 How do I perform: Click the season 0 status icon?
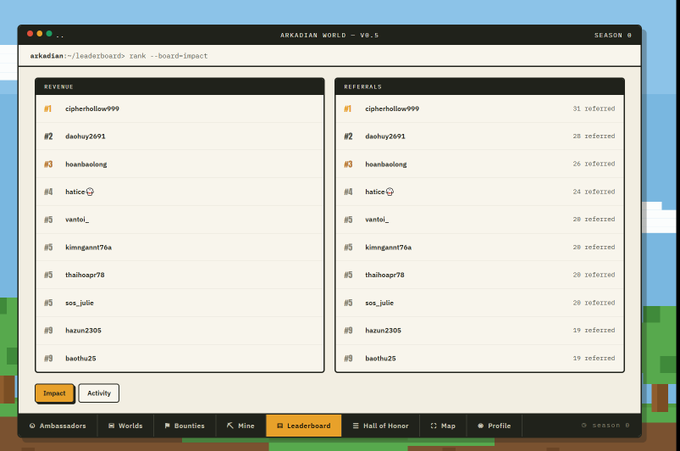pos(584,425)
